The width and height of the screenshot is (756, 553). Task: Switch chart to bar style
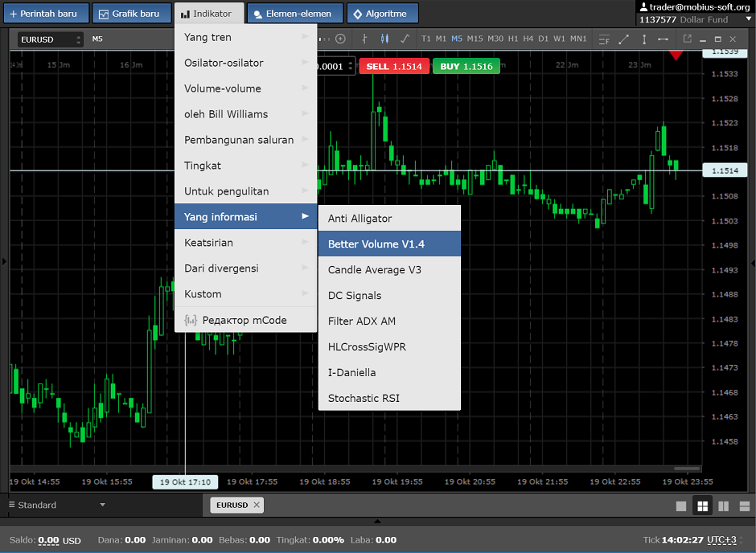(x=365, y=39)
